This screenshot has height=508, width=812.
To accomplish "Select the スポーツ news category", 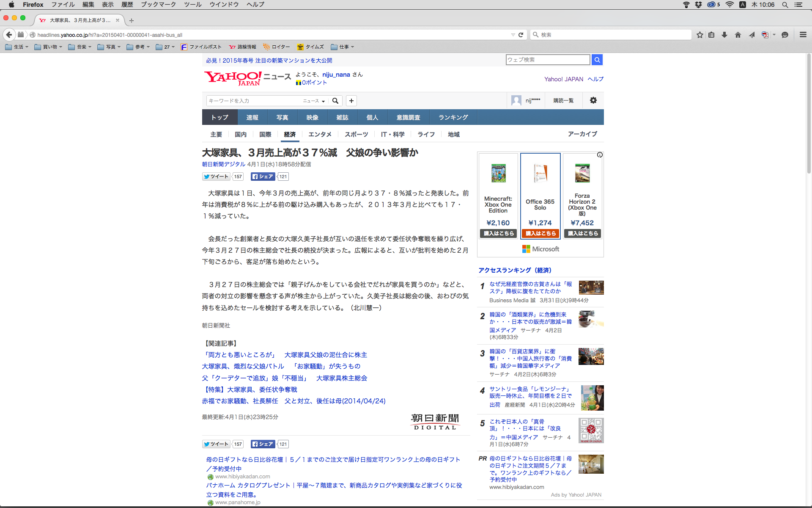I will point(356,134).
